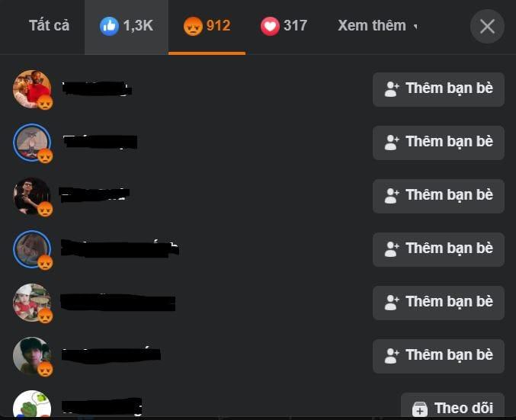This screenshot has width=516, height=420.
Task: Click Thêm bạn bè for fourth user
Action: (x=438, y=249)
